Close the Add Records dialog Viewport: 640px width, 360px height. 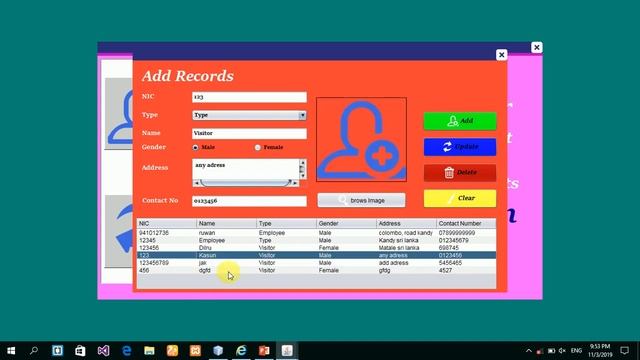(502, 55)
